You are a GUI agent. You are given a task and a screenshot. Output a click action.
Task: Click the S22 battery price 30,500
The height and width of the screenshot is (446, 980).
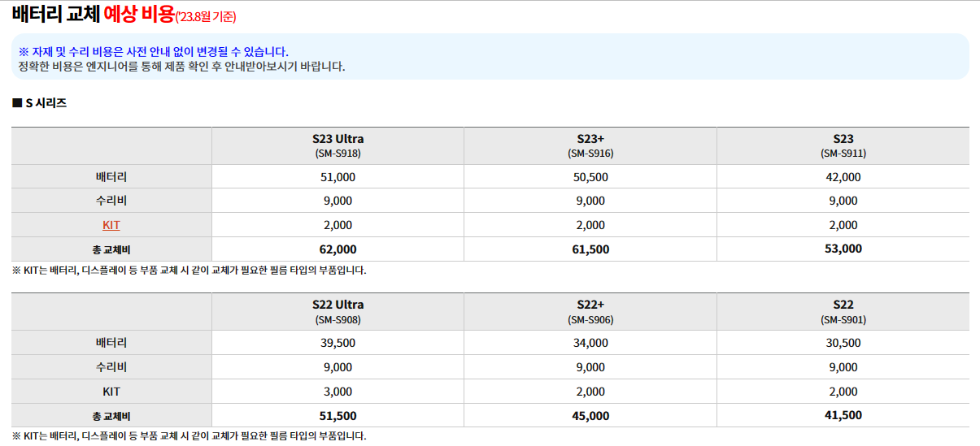tap(843, 343)
